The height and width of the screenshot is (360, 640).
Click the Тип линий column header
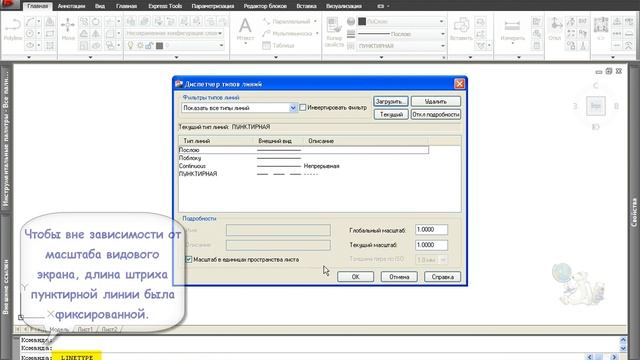tap(217, 141)
